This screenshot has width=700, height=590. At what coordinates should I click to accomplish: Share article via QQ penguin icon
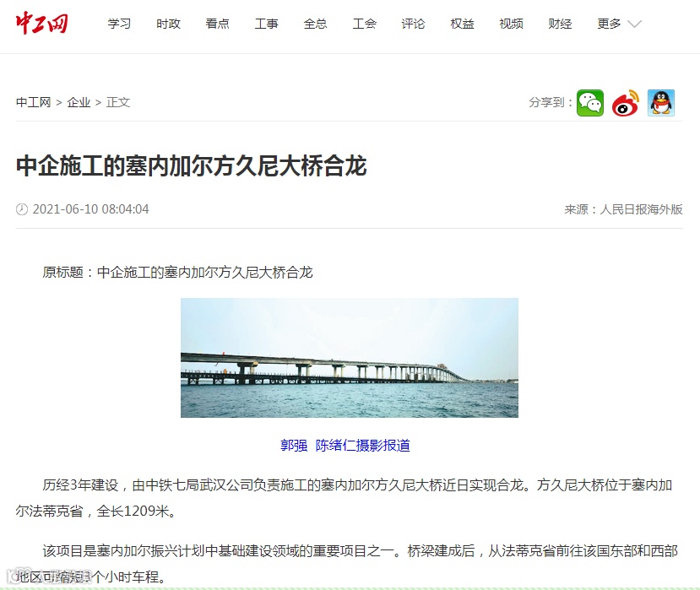click(661, 103)
